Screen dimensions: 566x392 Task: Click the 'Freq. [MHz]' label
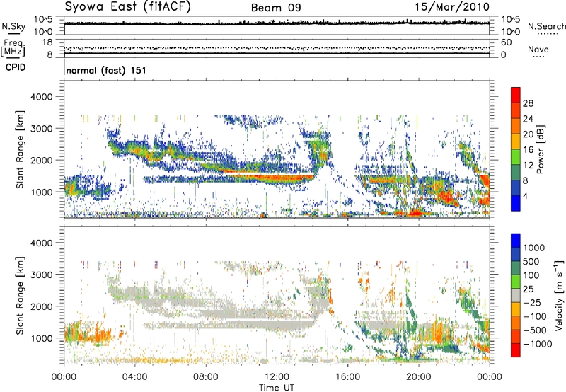click(13, 48)
